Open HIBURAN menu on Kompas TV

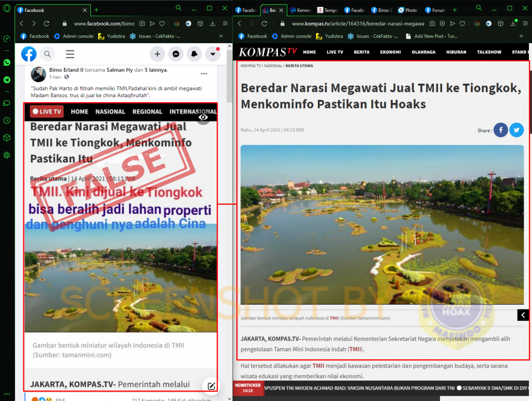pyautogui.click(x=456, y=52)
